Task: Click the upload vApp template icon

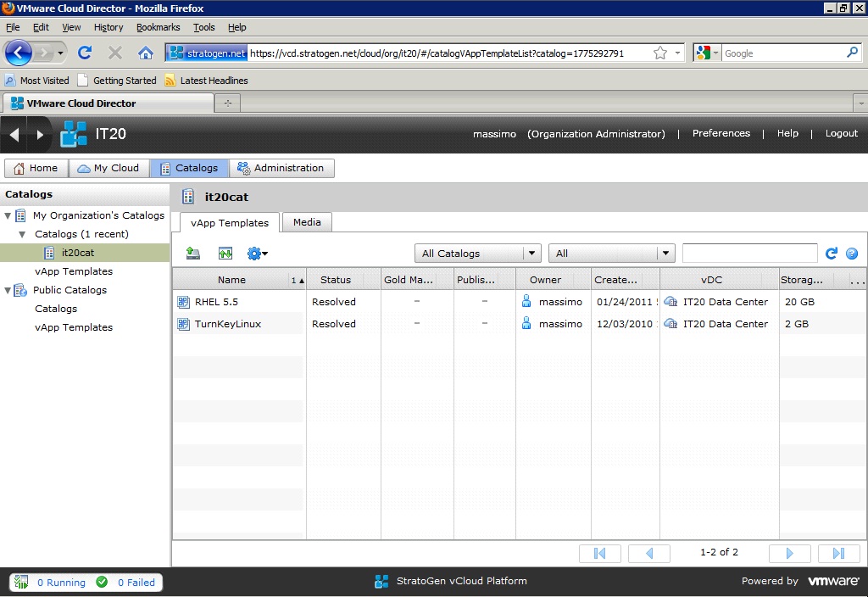Action: click(x=192, y=253)
